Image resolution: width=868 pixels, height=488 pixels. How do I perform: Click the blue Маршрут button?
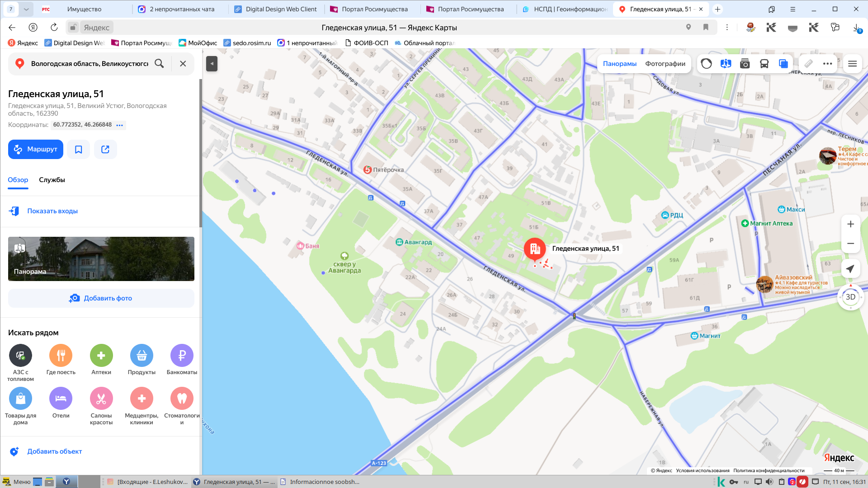[x=36, y=149]
